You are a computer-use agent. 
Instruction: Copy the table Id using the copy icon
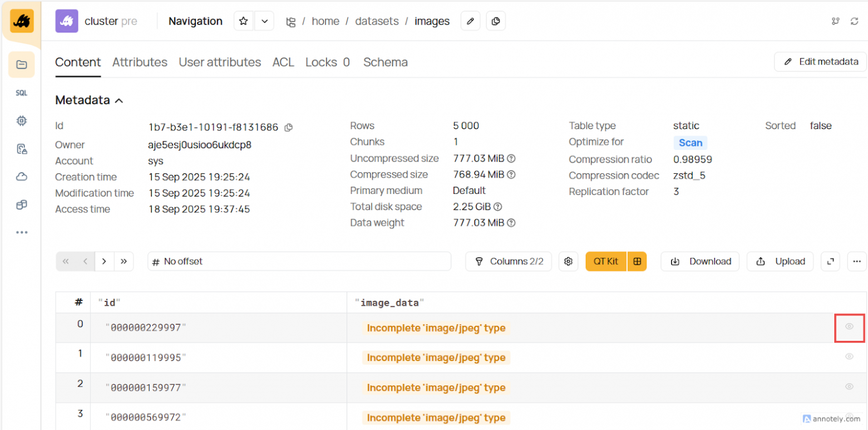(288, 127)
